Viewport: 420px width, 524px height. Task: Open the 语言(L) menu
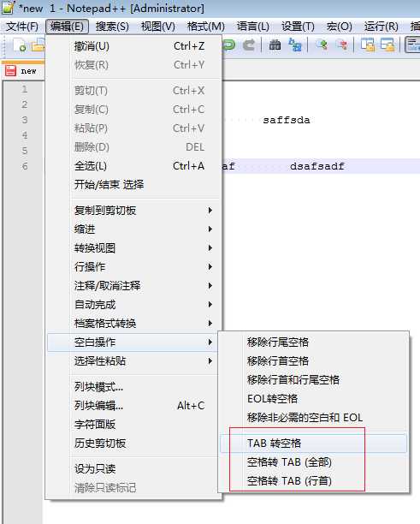point(253,26)
